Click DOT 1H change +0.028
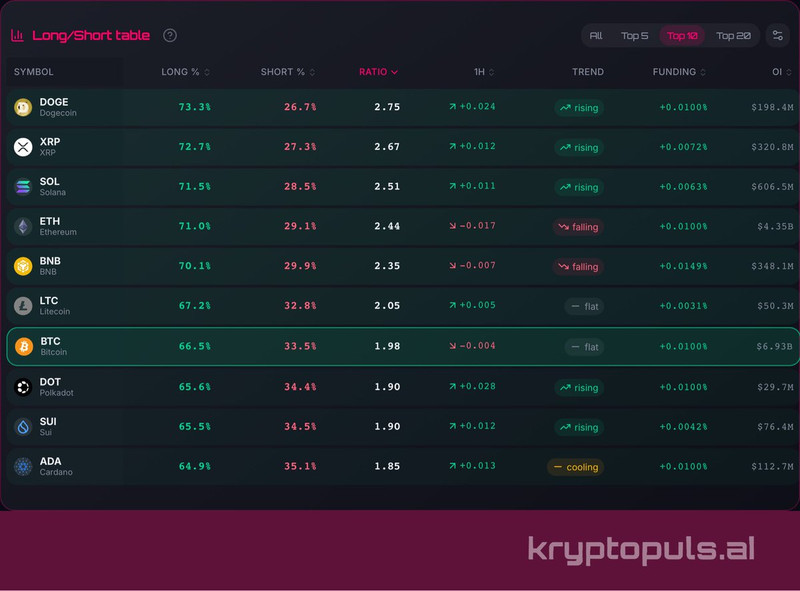The height and width of the screenshot is (591, 800). (x=472, y=386)
